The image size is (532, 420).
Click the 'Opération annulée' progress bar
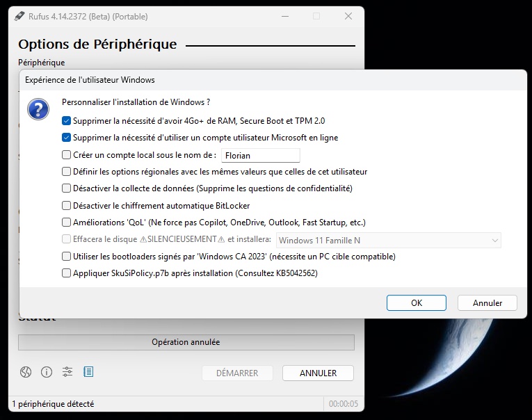[186, 342]
